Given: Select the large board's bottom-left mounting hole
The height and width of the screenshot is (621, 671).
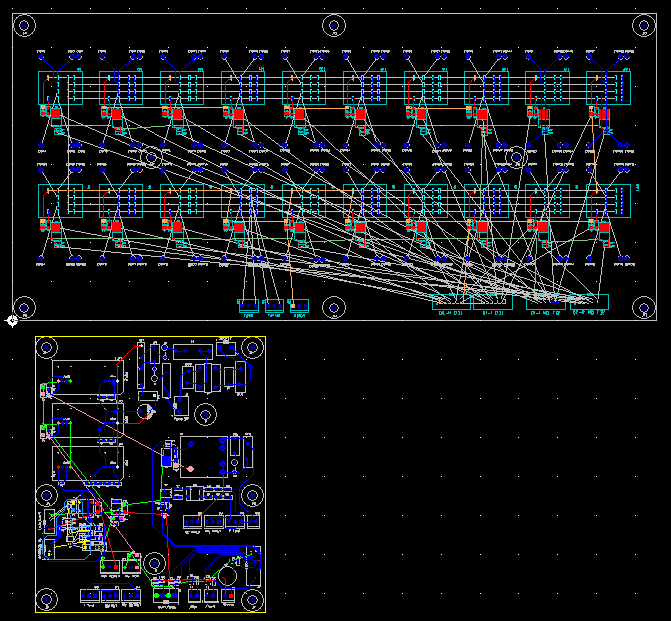Looking at the screenshot, I should pyautogui.click(x=26, y=307).
